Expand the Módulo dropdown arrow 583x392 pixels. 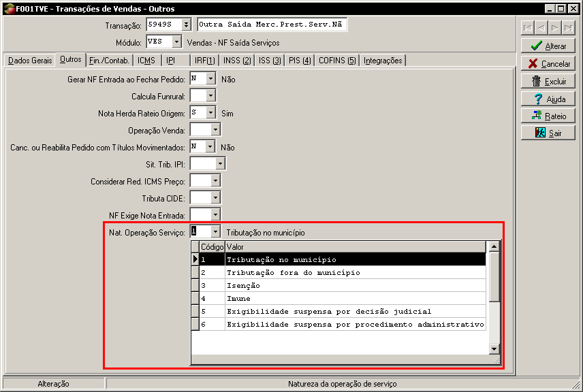click(177, 42)
